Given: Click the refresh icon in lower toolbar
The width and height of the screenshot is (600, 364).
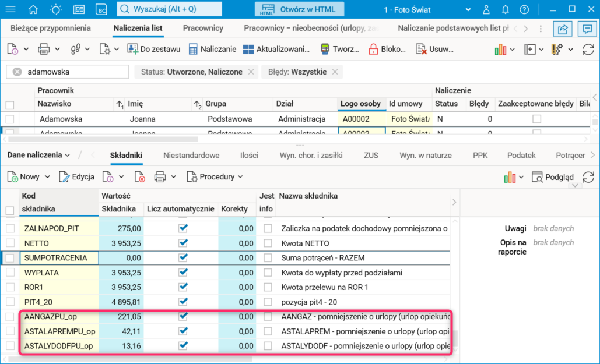Looking at the screenshot, I should pos(588,177).
